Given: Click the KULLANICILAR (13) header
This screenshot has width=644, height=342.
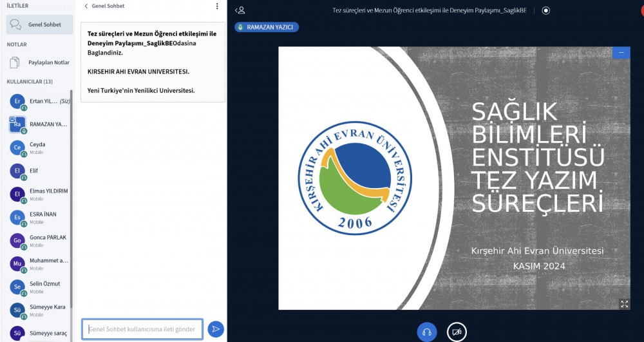Looking at the screenshot, I should click(x=30, y=82).
